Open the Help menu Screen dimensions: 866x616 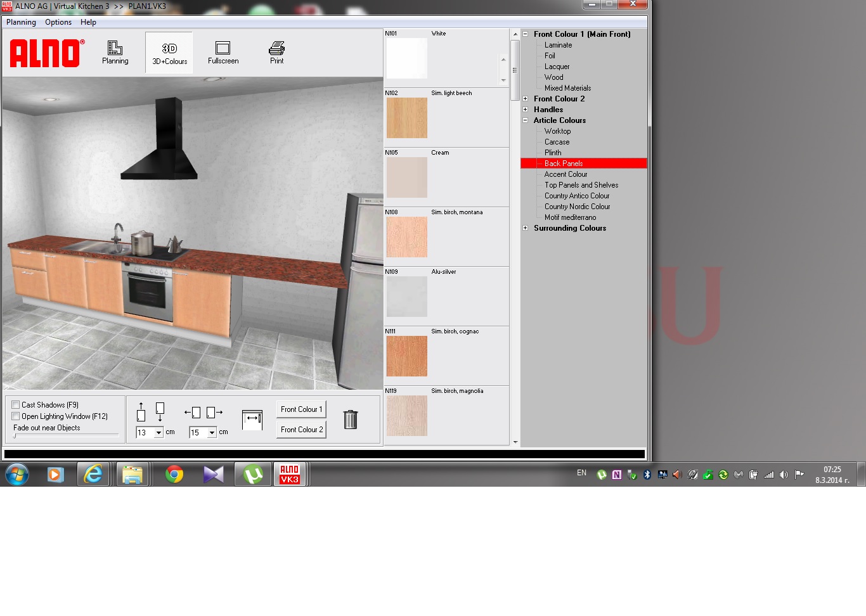coord(88,22)
